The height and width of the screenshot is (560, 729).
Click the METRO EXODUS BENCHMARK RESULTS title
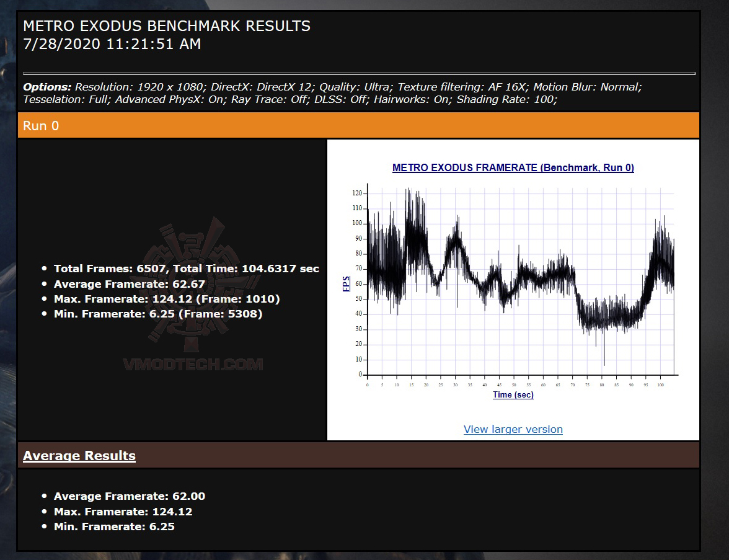166,26
